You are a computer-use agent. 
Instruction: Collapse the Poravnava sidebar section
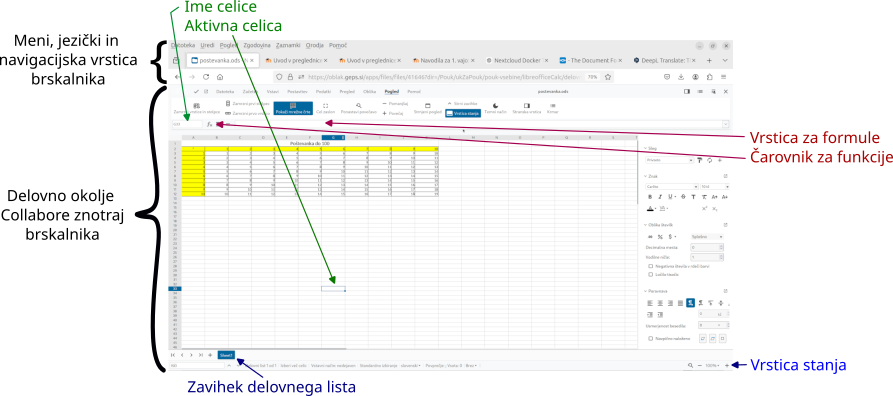pos(645,291)
